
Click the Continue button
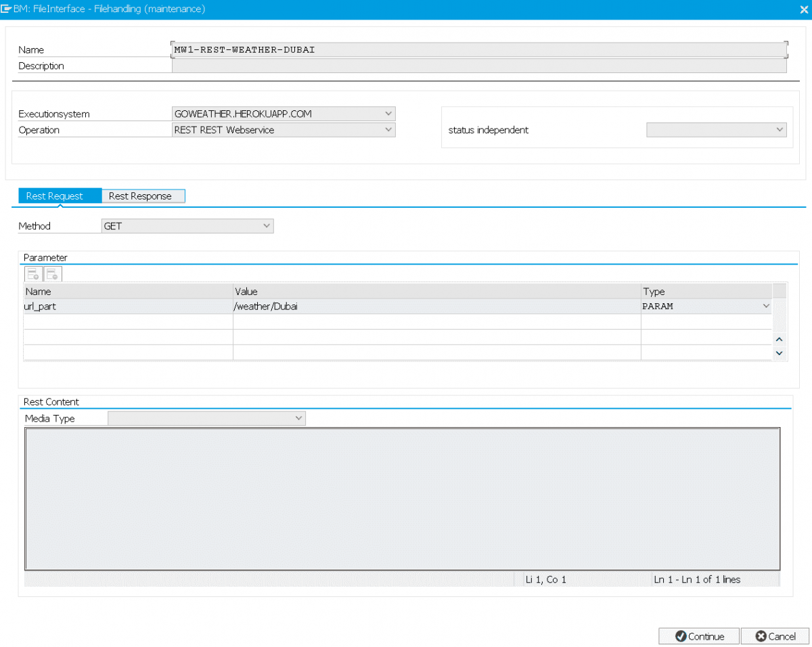(x=699, y=636)
